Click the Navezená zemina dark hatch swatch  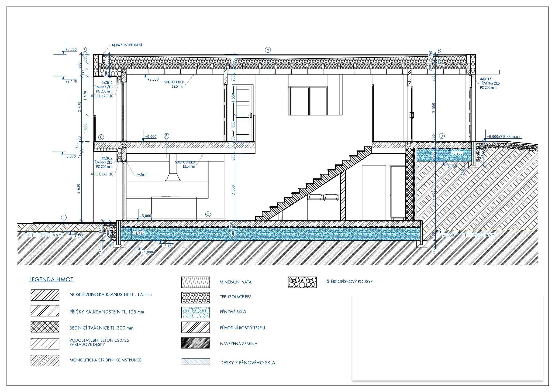pos(195,343)
